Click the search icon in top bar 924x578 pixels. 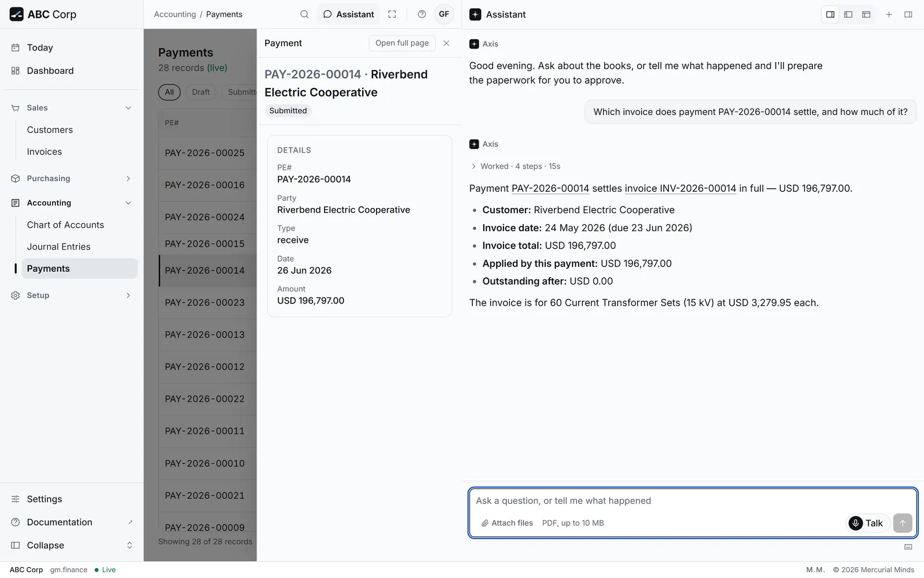304,14
